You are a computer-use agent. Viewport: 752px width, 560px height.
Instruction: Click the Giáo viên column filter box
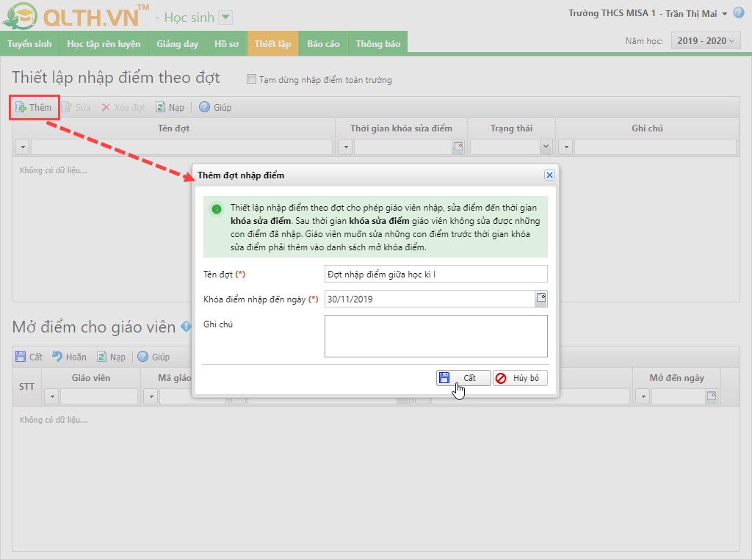(99, 396)
